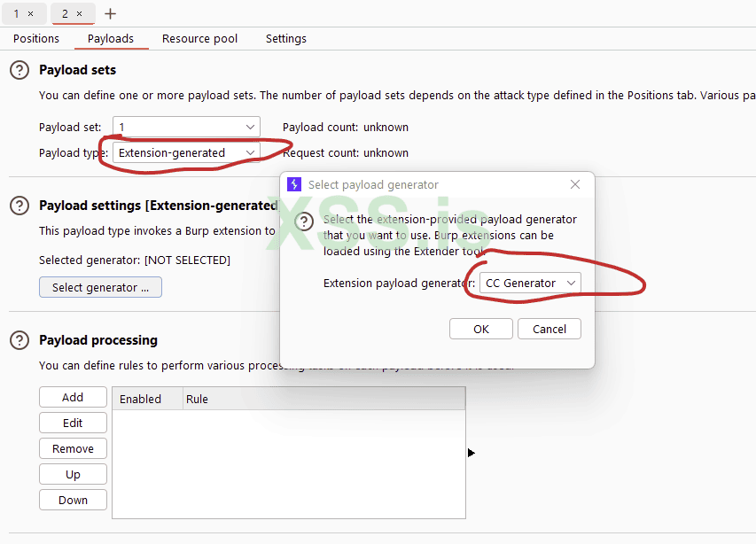This screenshot has width=756, height=544.
Task: Click the Rule column header
Action: pyautogui.click(x=324, y=399)
